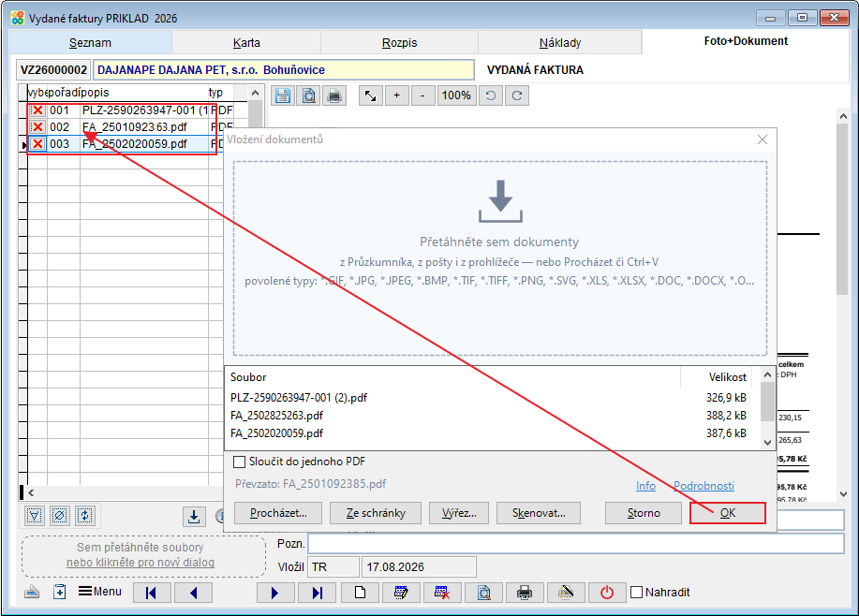Click the Procházet... button
Viewport: 859px width, 616px height.
(278, 513)
